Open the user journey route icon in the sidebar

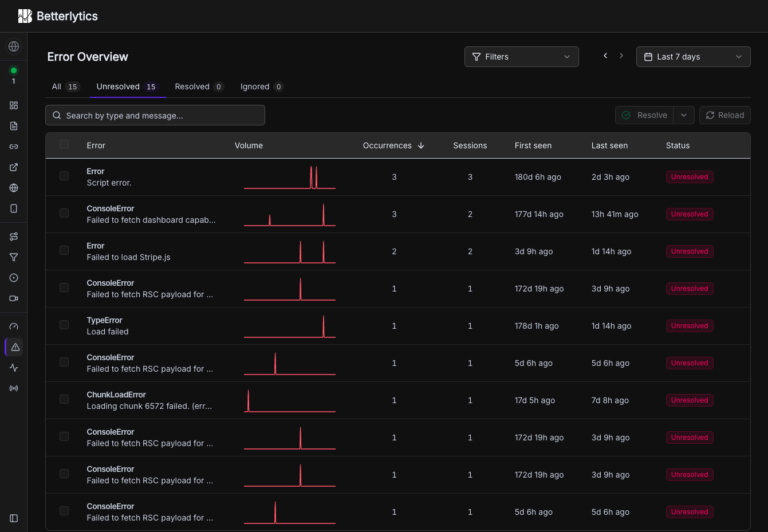pyautogui.click(x=14, y=237)
